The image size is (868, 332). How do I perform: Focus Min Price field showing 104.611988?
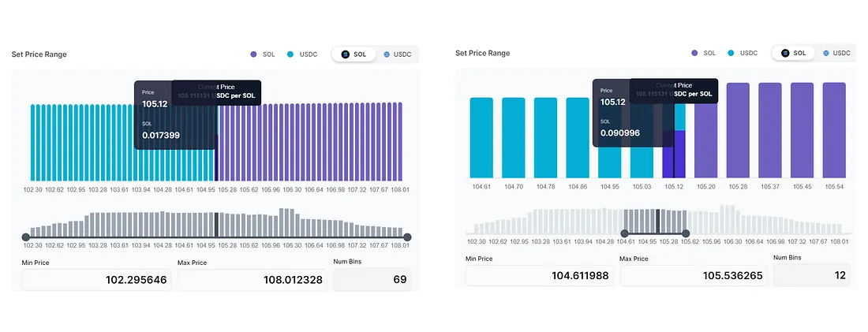click(x=539, y=275)
